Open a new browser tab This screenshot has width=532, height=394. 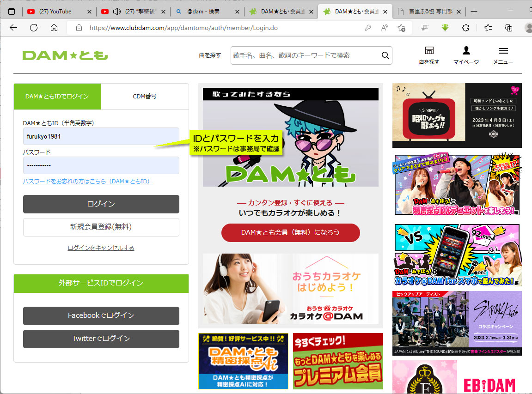pyautogui.click(x=474, y=12)
